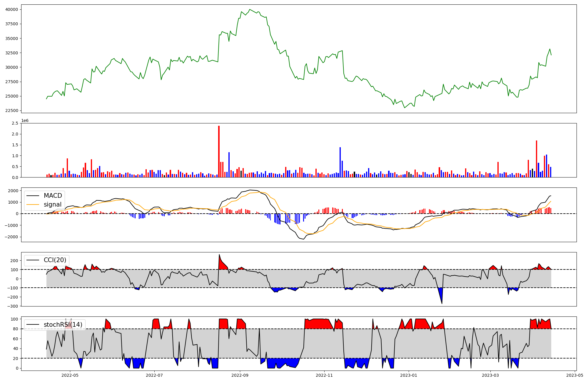
Task: Click the 2023-03 x-axis date label
Action: tap(490, 375)
